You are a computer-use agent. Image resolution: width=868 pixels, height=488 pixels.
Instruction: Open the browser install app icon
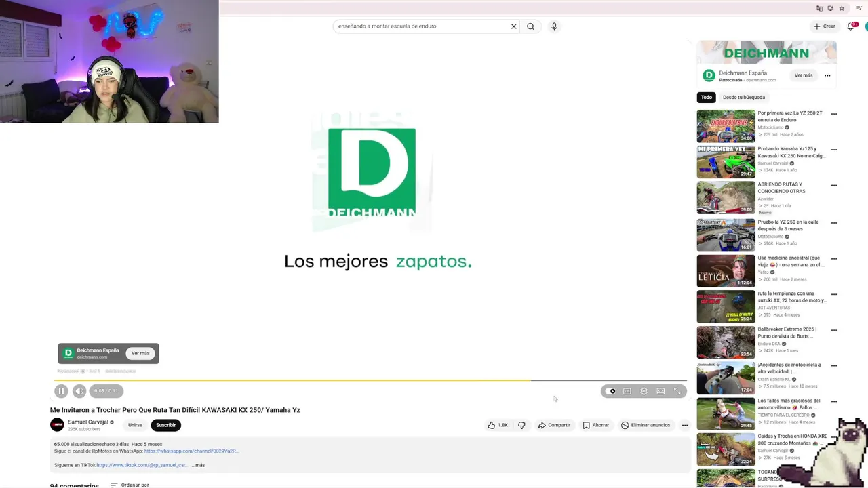(830, 8)
